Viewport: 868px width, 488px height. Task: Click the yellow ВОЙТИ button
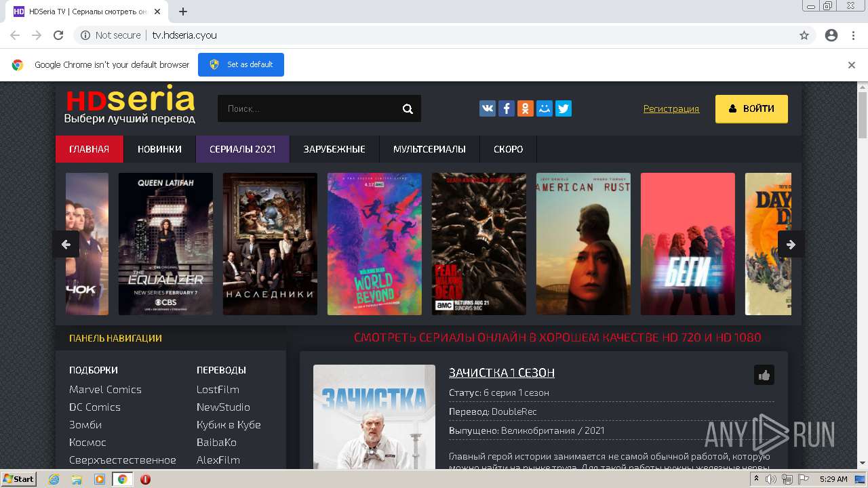tap(751, 108)
